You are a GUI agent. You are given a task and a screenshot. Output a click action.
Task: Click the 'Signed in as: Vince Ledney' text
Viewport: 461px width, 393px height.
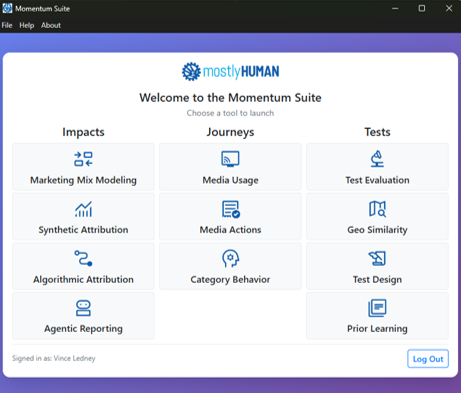54,358
